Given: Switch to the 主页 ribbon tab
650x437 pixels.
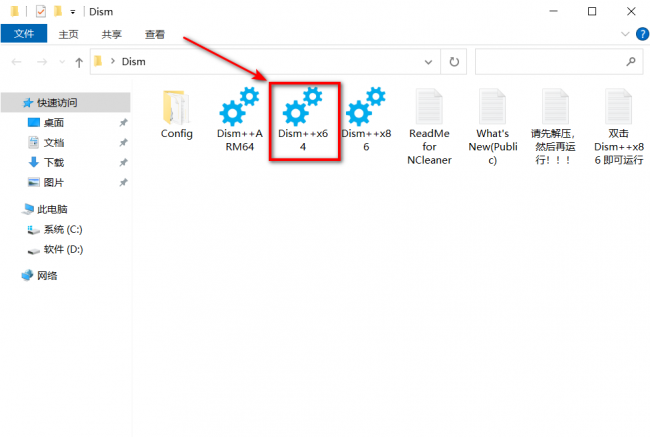Looking at the screenshot, I should [68, 34].
